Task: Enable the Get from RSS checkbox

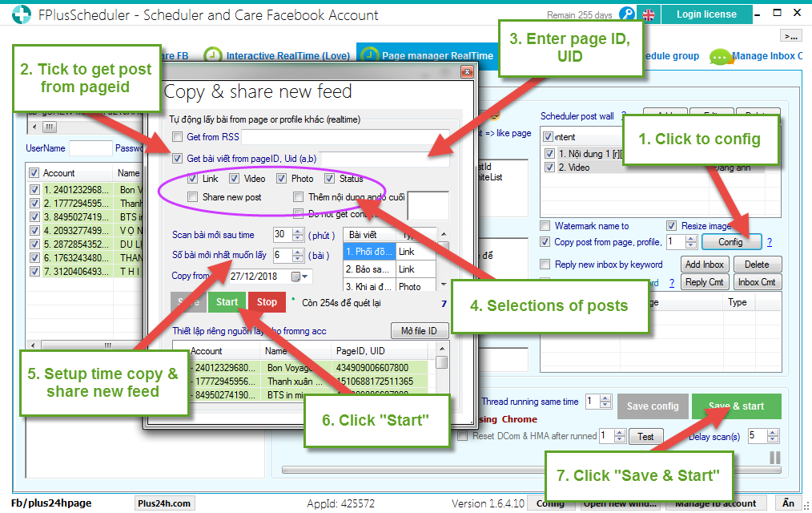Action: [x=178, y=137]
